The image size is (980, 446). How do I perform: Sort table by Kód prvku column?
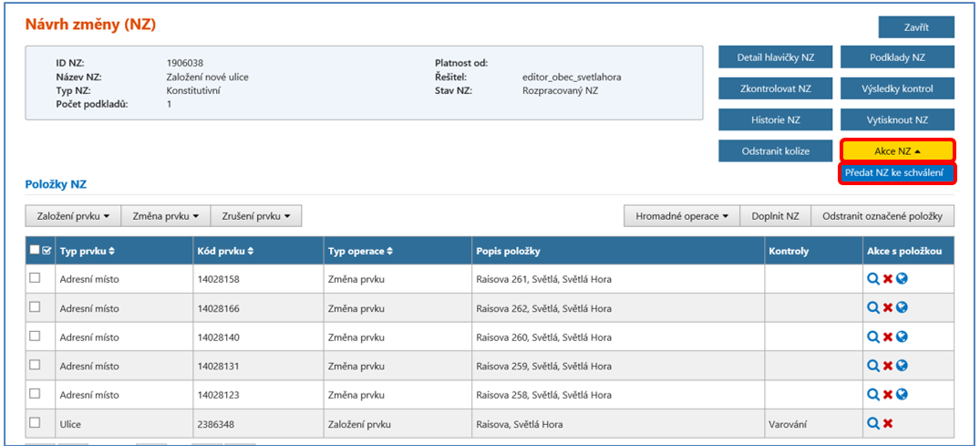click(x=225, y=251)
